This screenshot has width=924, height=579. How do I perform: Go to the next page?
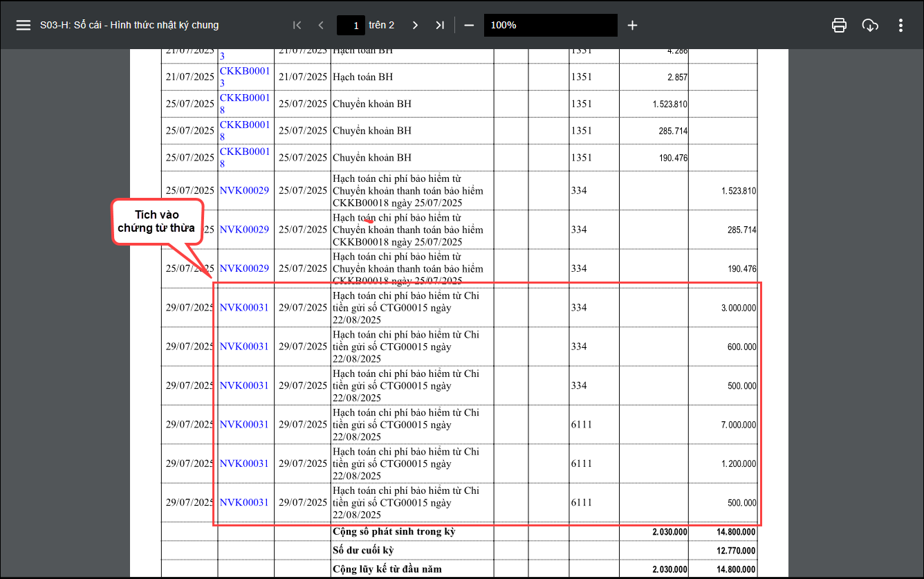pos(415,25)
